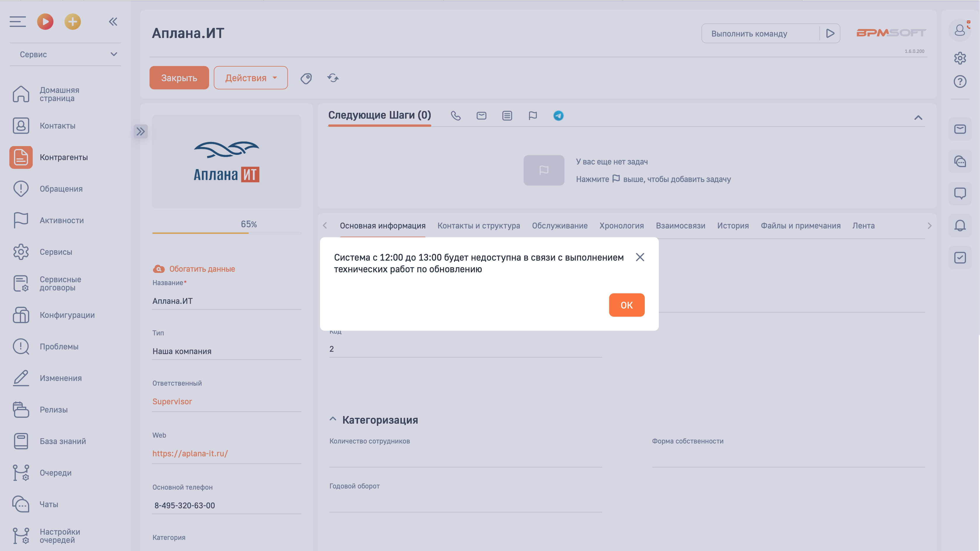Switch to Контакты и структура tab
The image size is (980, 551).
tap(478, 226)
